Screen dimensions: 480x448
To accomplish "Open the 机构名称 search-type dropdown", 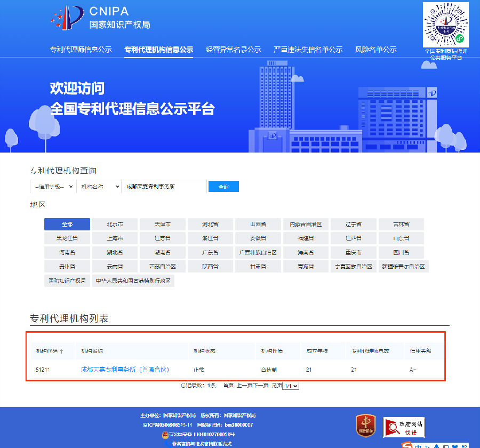I will [x=99, y=187].
